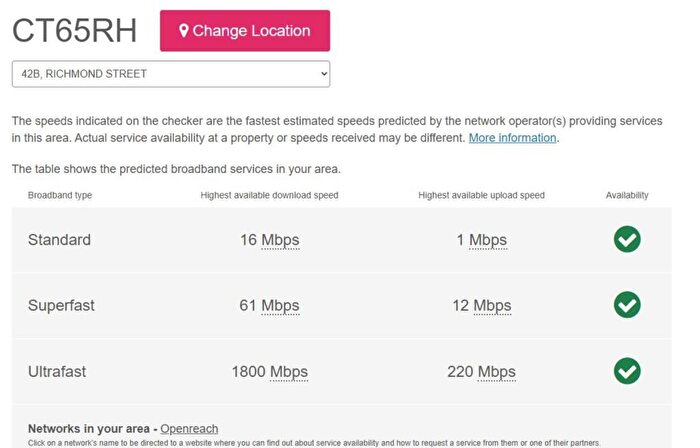
Task: Open the 42B, Richmond Street address dropdown
Action: [x=170, y=74]
